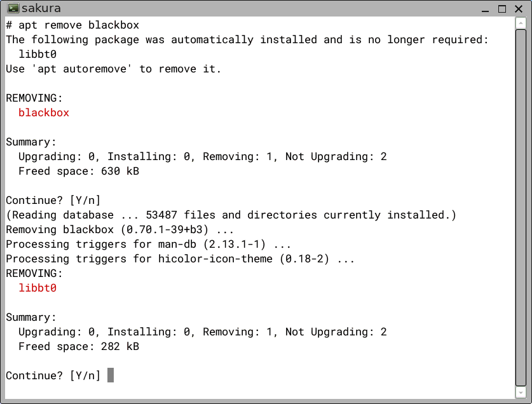Click the sakura window title text
The height and width of the screenshot is (404, 532).
click(41, 8)
